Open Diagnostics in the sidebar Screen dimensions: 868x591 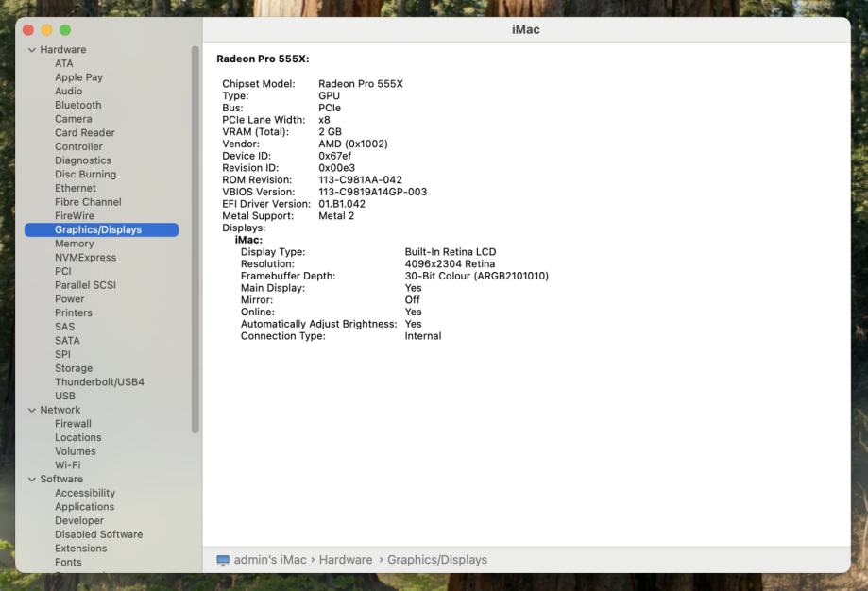pyautogui.click(x=83, y=160)
